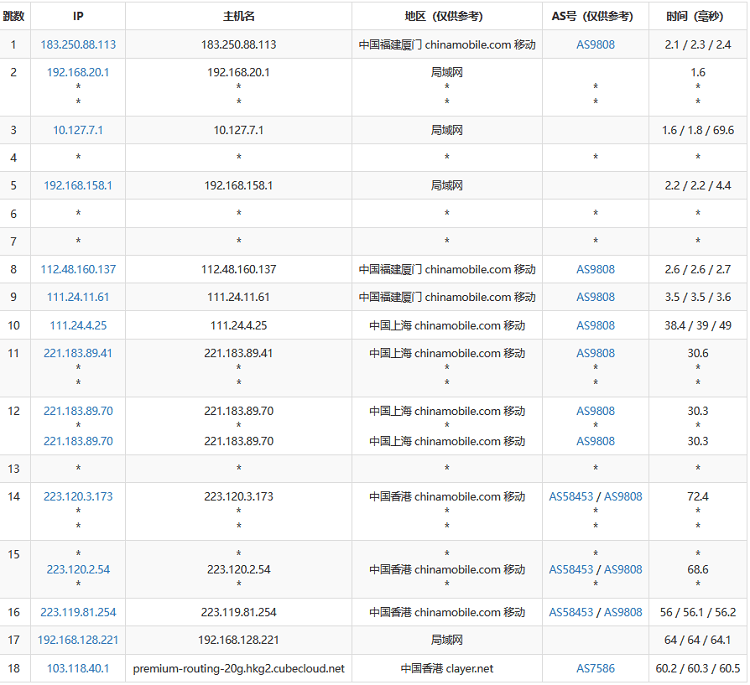Open IP link 10.127.7.1
This screenshot has width=750, height=685.
(78, 130)
